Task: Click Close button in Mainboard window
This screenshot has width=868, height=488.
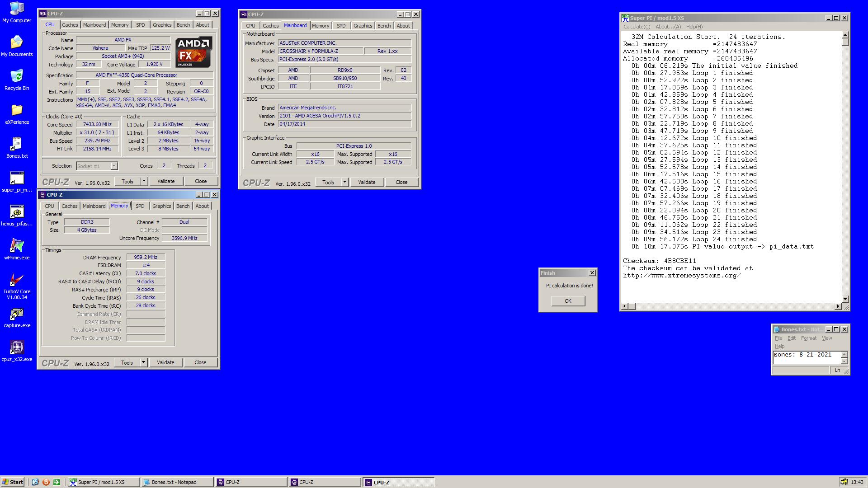Action: tap(401, 182)
